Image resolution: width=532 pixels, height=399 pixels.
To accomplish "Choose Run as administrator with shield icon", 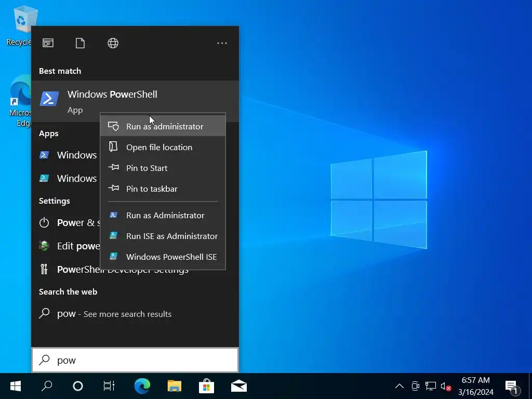I will (x=163, y=126).
